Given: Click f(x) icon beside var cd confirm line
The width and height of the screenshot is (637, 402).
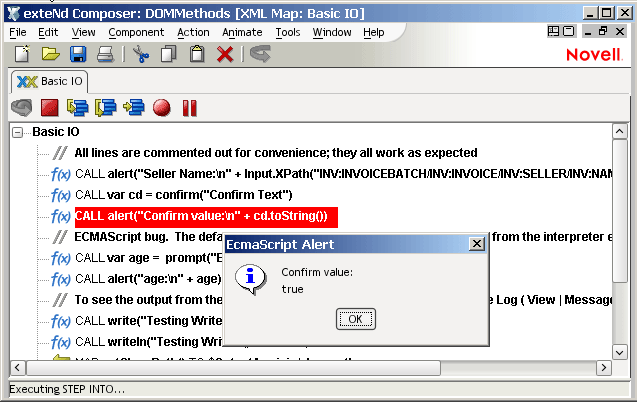Looking at the screenshot, I should [61, 195].
